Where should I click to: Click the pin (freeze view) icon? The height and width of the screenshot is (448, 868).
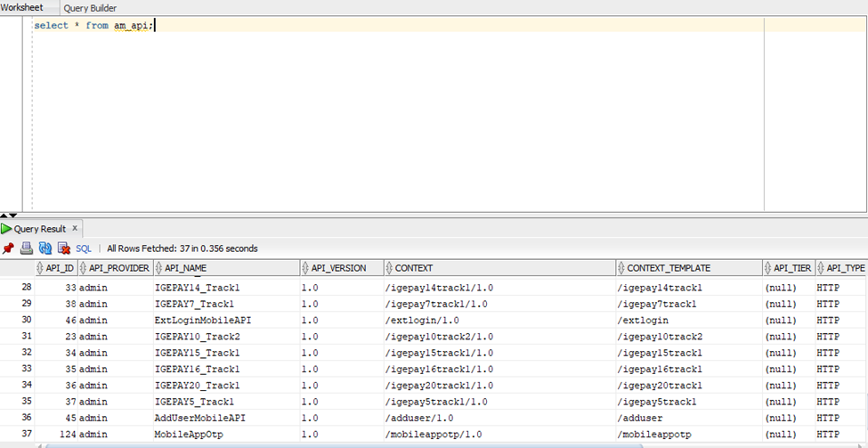(x=9, y=248)
